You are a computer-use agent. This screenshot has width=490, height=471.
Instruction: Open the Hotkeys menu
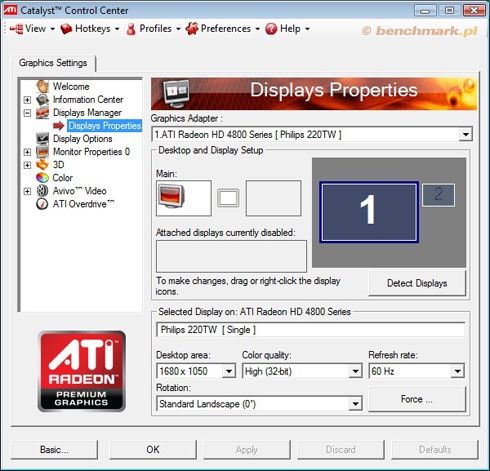pos(90,29)
